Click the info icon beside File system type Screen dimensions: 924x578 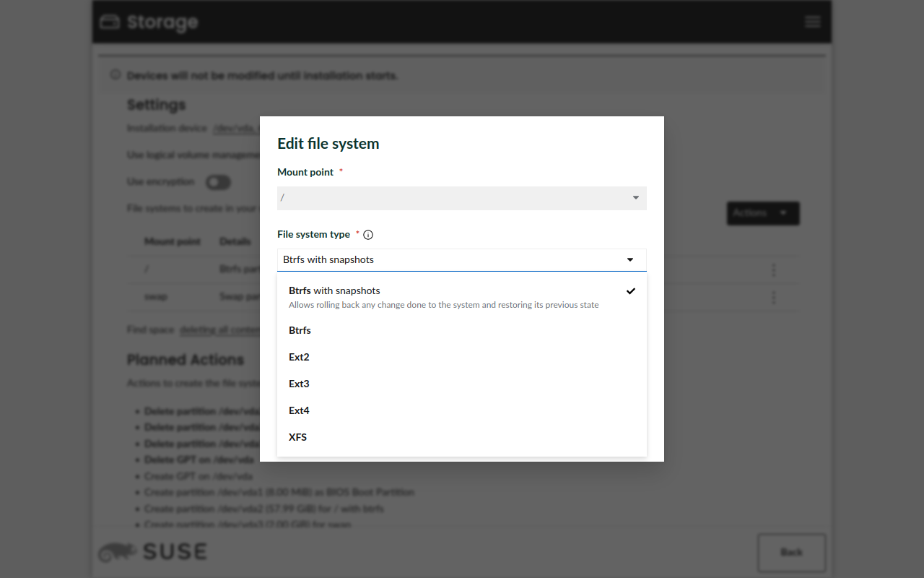point(368,235)
